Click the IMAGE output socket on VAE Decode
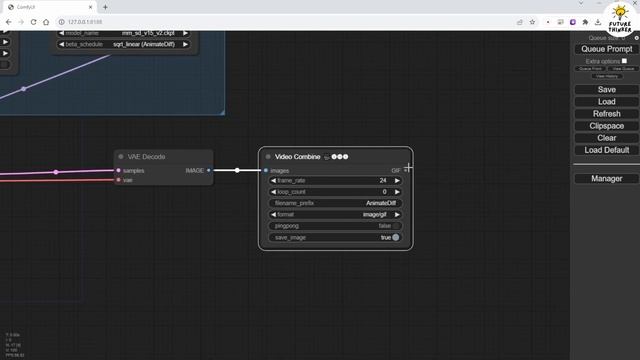Viewport: 640px width, 360px height. (x=209, y=170)
